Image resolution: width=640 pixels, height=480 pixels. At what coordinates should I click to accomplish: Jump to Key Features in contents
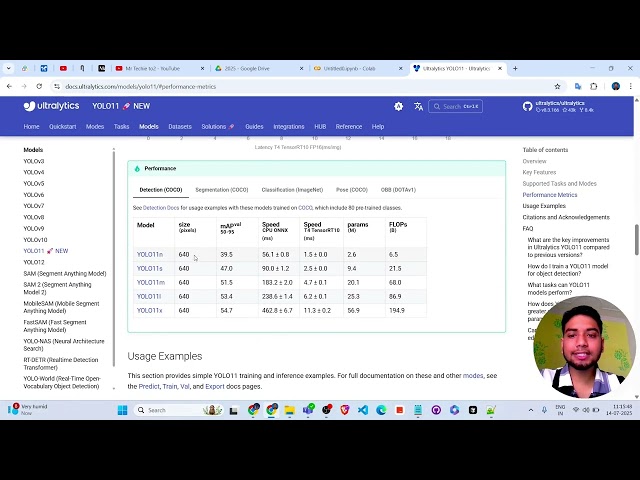pyautogui.click(x=539, y=172)
